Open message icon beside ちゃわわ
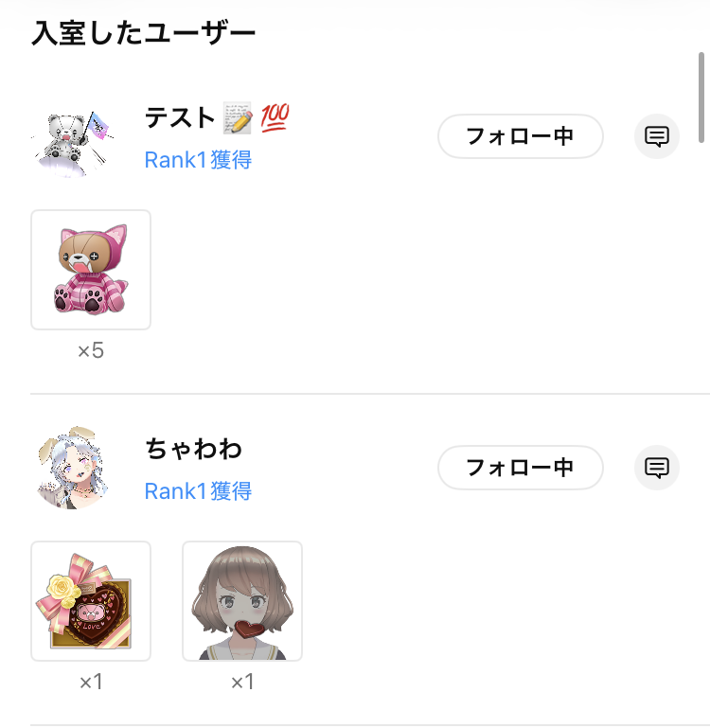 (x=657, y=468)
